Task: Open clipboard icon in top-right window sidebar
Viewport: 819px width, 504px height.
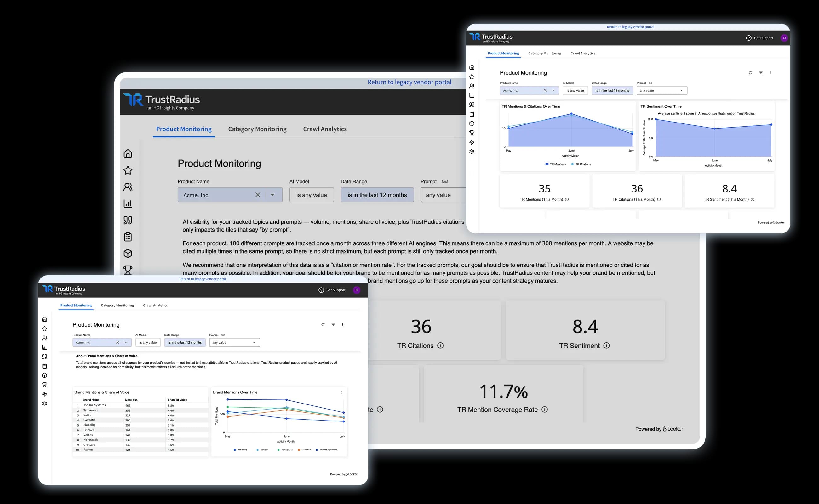Action: [472, 114]
